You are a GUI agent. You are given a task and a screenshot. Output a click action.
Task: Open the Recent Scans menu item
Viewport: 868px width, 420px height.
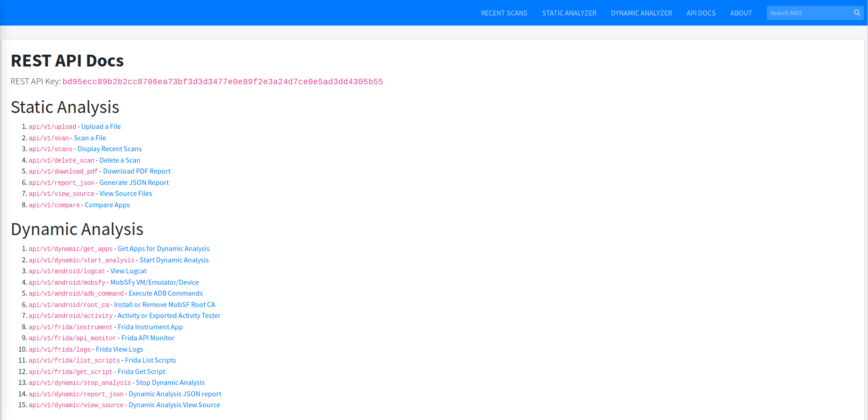coord(504,13)
